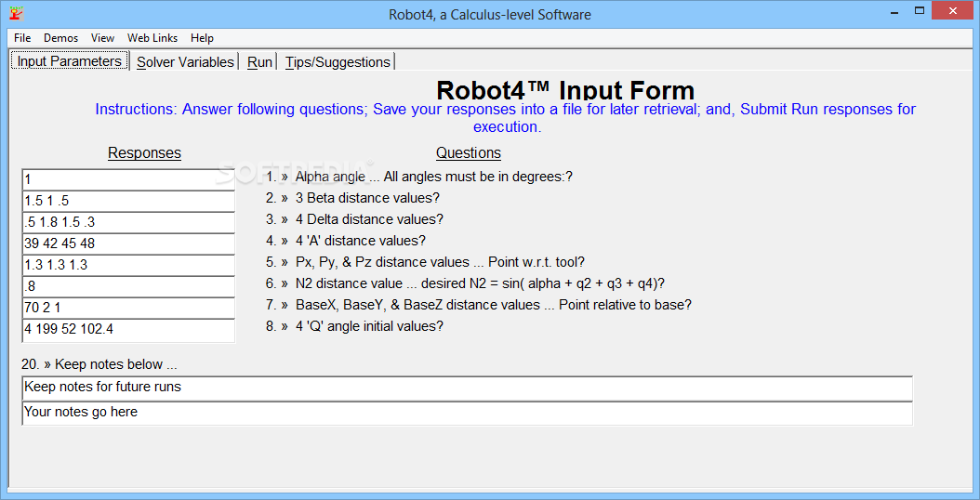Click the 'Keep notes below' label
The width and height of the screenshot is (980, 500).
(x=99, y=364)
